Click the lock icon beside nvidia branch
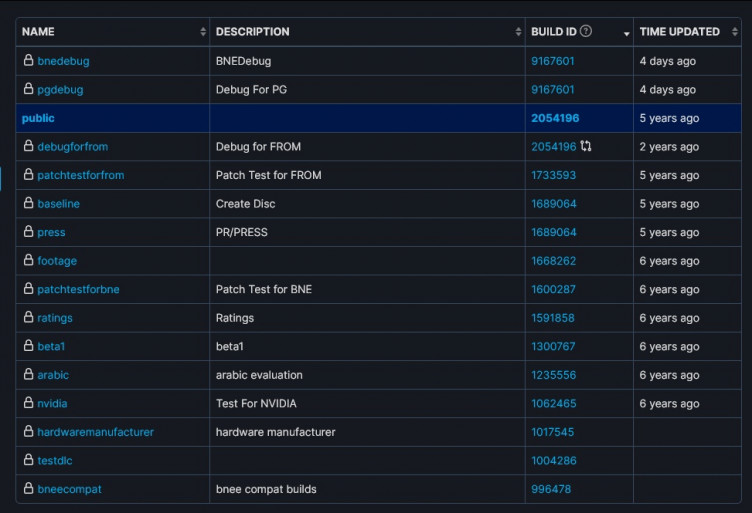 28,404
